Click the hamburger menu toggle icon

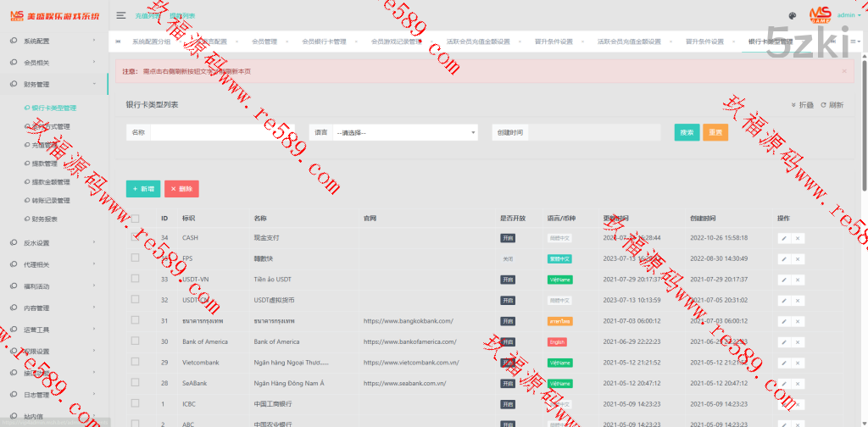tap(121, 15)
